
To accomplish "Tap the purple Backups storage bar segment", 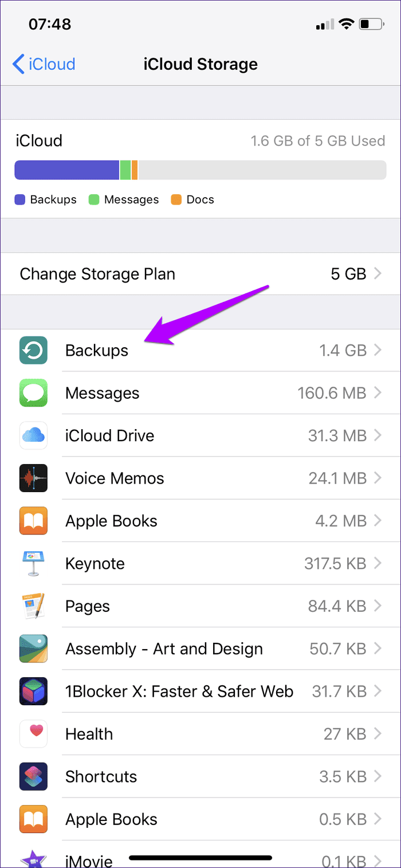I will pos(66,170).
